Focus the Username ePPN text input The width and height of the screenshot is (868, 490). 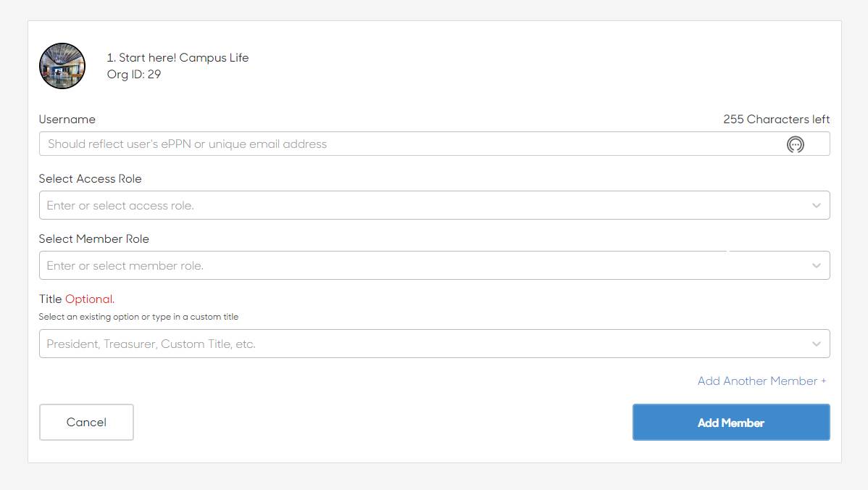tap(406, 144)
